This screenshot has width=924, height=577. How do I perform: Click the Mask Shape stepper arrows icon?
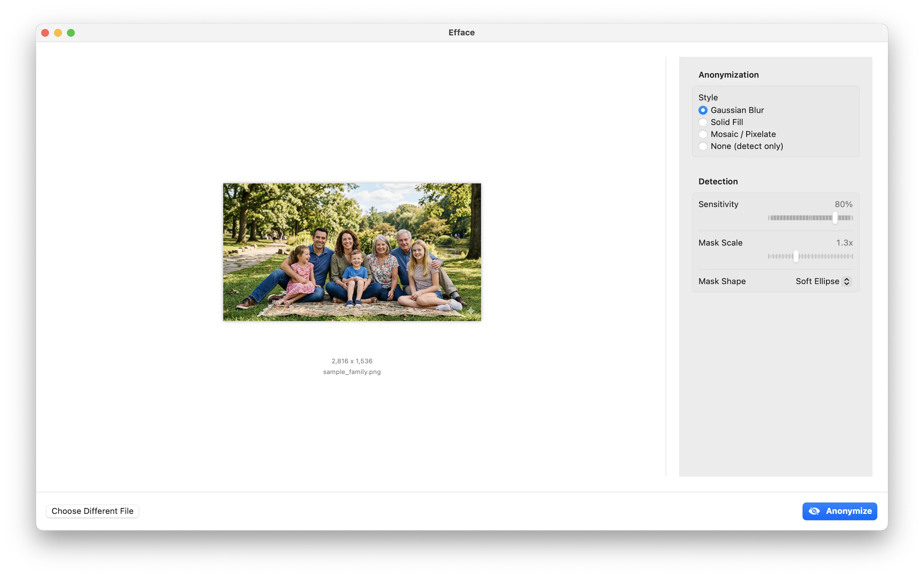[846, 281]
